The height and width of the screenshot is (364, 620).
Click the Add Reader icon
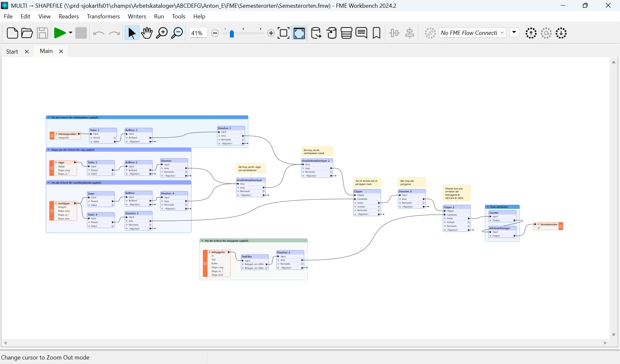[316, 33]
